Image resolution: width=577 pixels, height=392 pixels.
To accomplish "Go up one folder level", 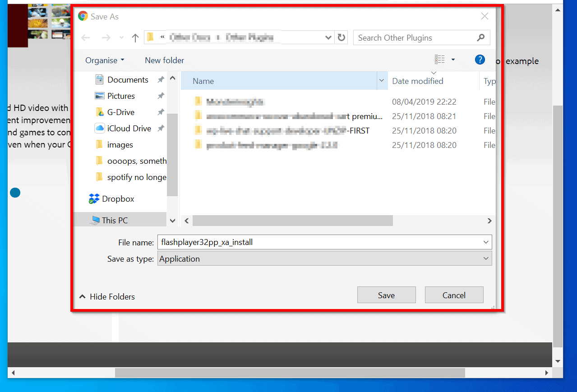I will pos(135,37).
